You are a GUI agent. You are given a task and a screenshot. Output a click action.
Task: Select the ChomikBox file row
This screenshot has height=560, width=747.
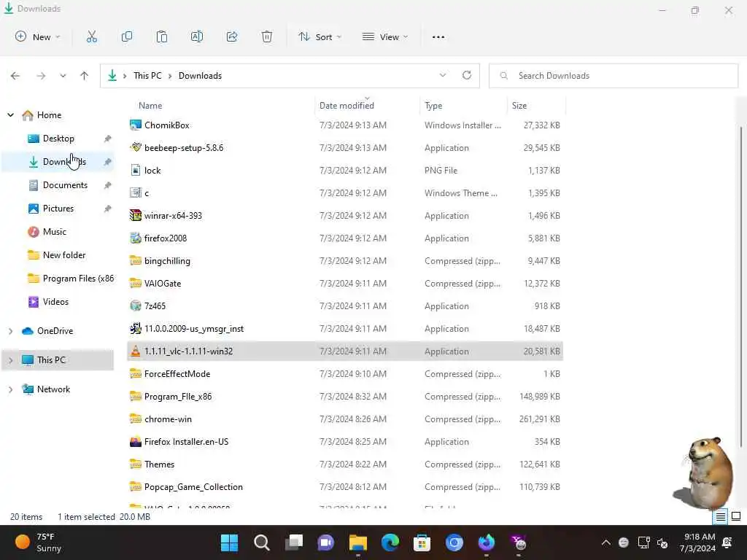345,125
